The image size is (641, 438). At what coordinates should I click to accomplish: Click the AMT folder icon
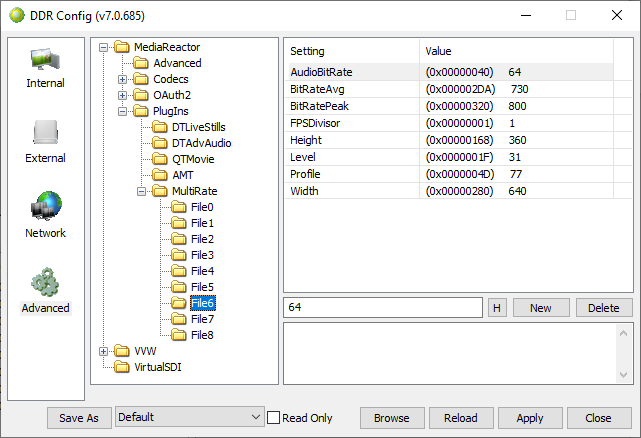tap(159, 175)
